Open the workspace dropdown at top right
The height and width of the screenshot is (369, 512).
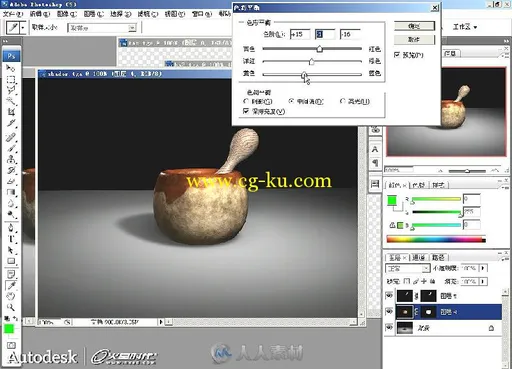coord(465,27)
